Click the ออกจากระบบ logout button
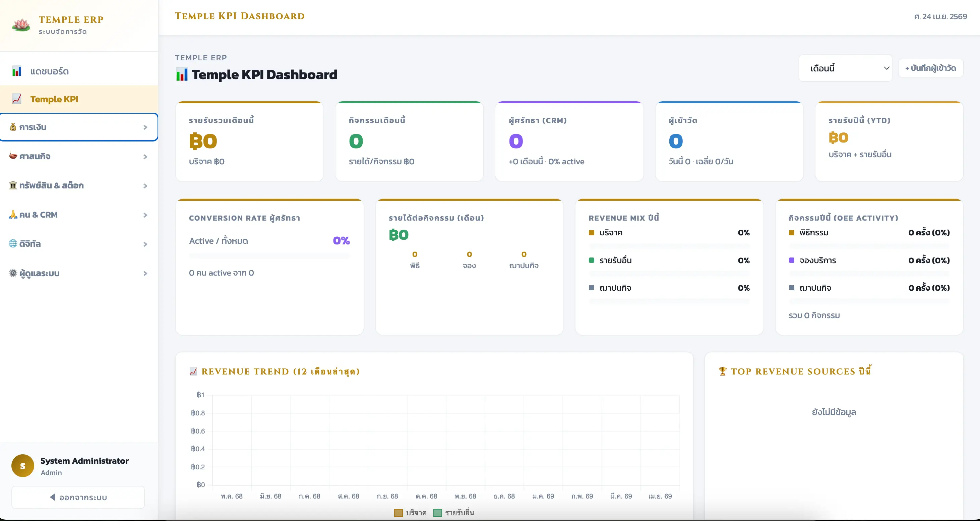 coord(78,497)
